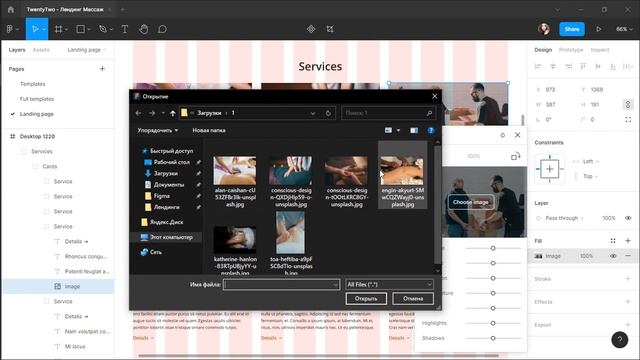Screen dimensions: 640x360
Task: Switch to Design tab
Action: click(x=543, y=50)
